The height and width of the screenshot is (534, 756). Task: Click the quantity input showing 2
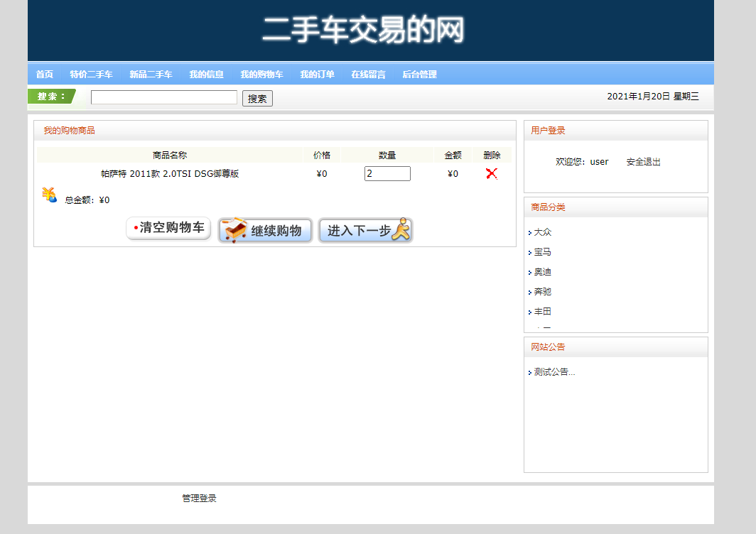[387, 173]
